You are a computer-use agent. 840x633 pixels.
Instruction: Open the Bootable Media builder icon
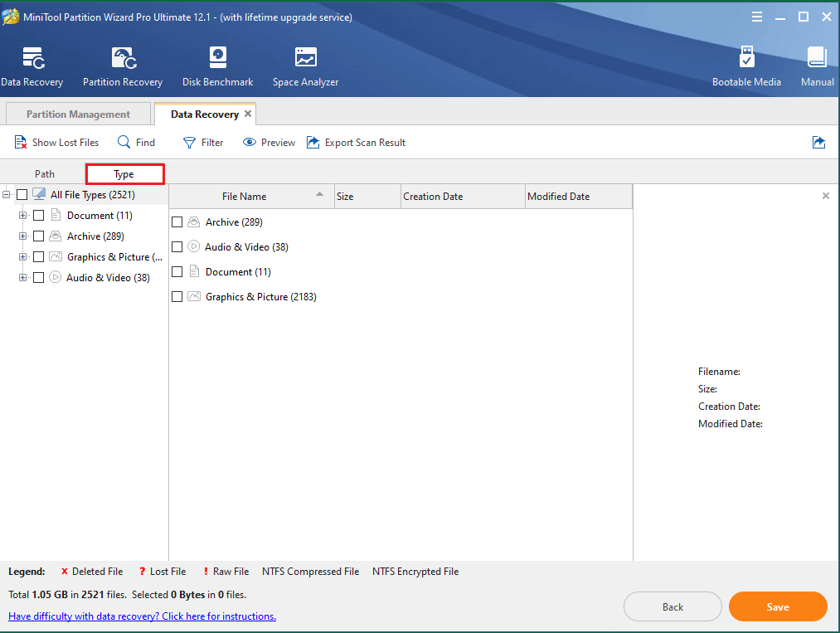[x=747, y=56]
